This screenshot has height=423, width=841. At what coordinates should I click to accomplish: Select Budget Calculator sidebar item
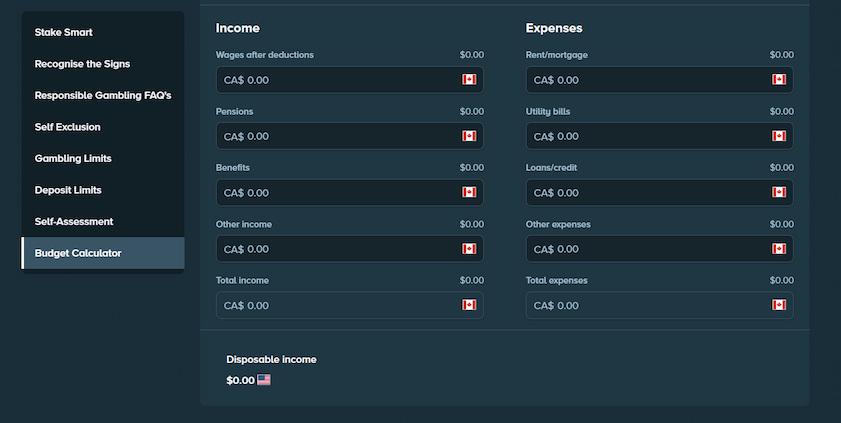(x=78, y=253)
